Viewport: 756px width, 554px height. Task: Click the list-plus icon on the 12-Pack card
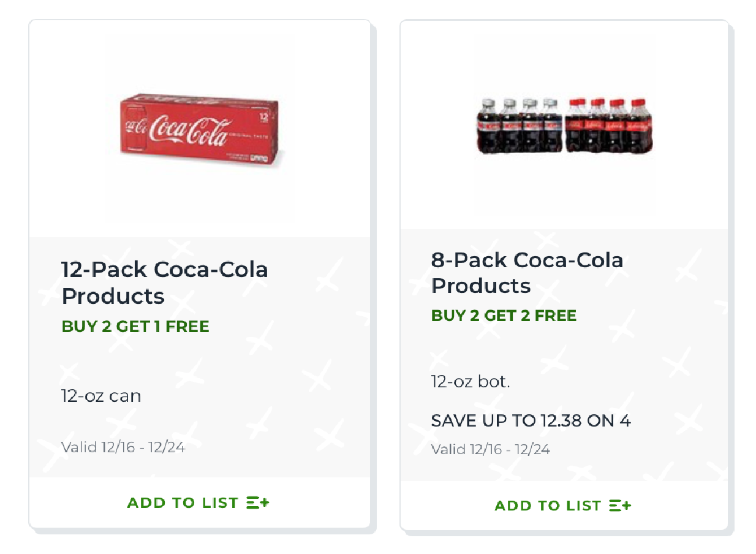[258, 503]
